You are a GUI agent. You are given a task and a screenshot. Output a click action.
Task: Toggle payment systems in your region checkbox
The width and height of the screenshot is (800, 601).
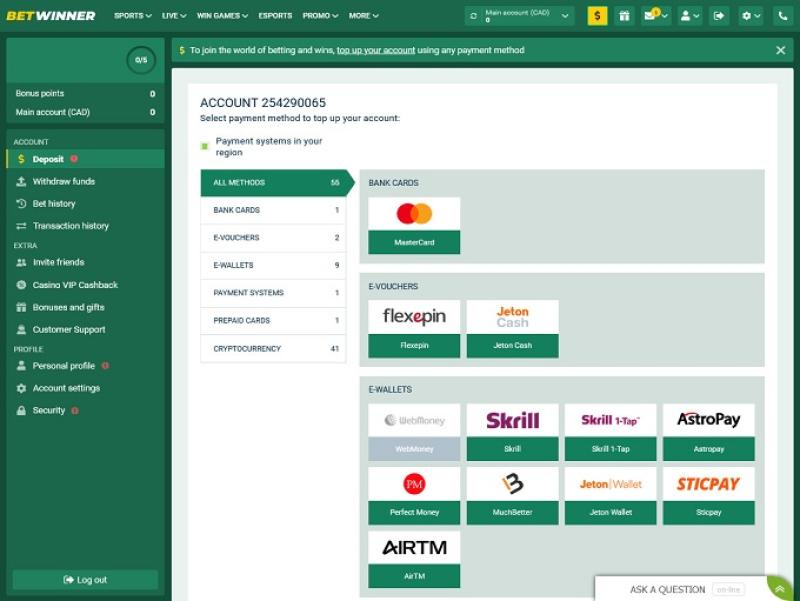coord(205,146)
